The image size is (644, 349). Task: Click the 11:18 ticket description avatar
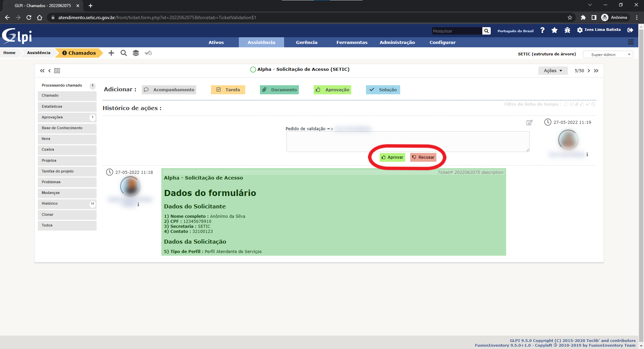pyautogui.click(x=130, y=186)
